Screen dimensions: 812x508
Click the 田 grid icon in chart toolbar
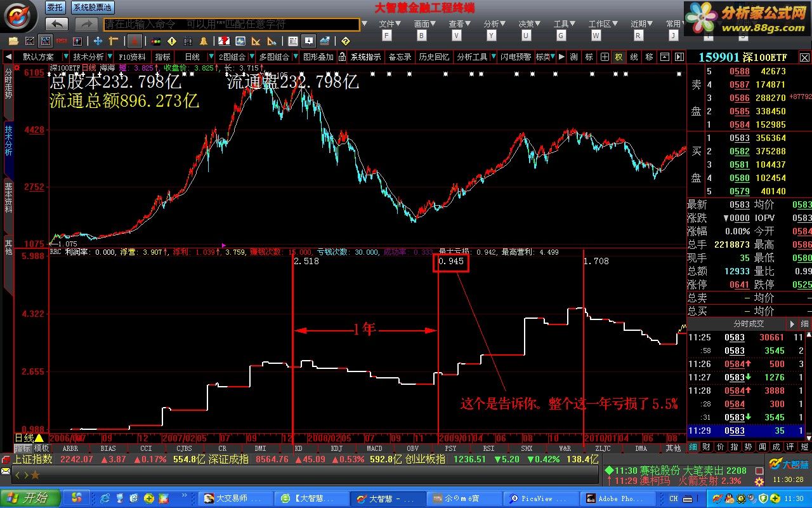[x=605, y=57]
